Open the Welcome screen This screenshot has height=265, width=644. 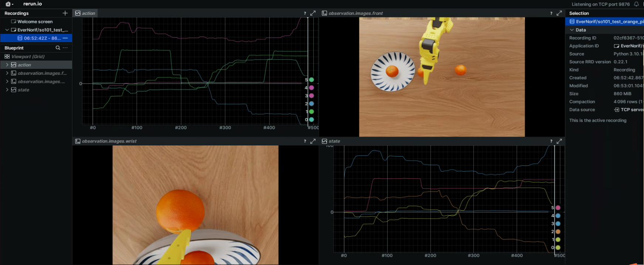click(x=35, y=21)
